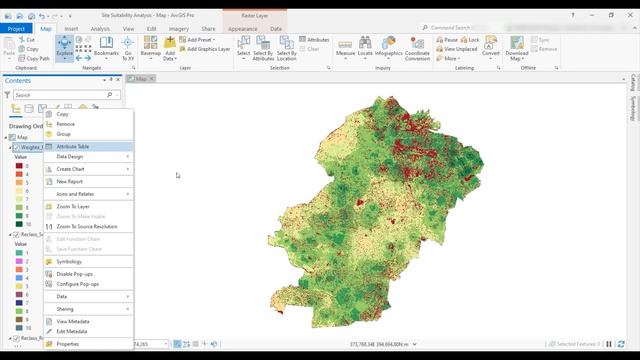Choose Remove in context menu

(x=88, y=124)
